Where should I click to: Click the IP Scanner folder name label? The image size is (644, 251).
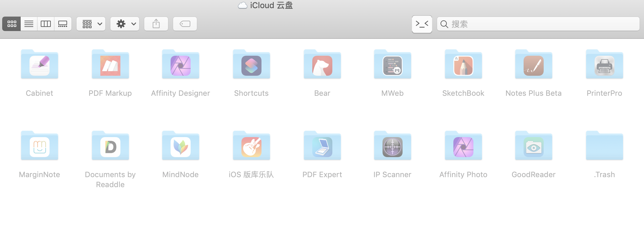[x=393, y=175]
